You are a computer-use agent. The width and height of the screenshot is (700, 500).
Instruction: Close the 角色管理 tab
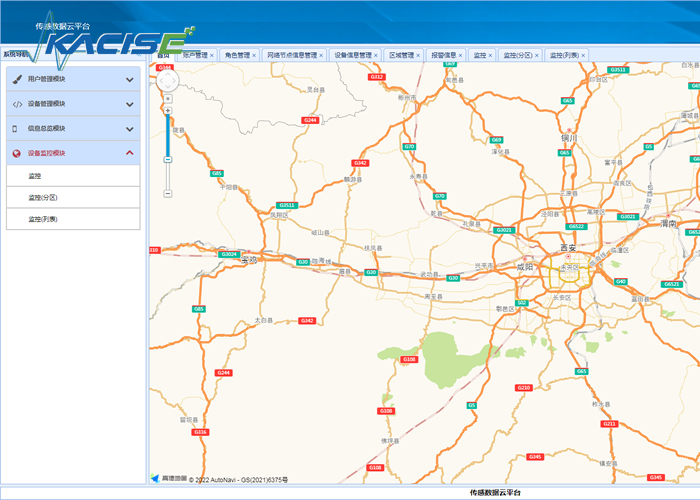[x=254, y=56]
